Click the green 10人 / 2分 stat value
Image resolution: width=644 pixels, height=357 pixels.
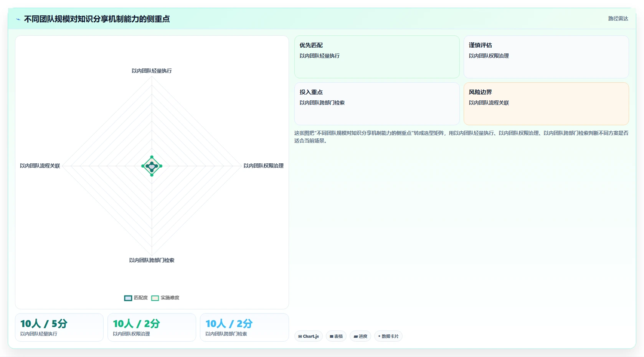click(x=136, y=324)
